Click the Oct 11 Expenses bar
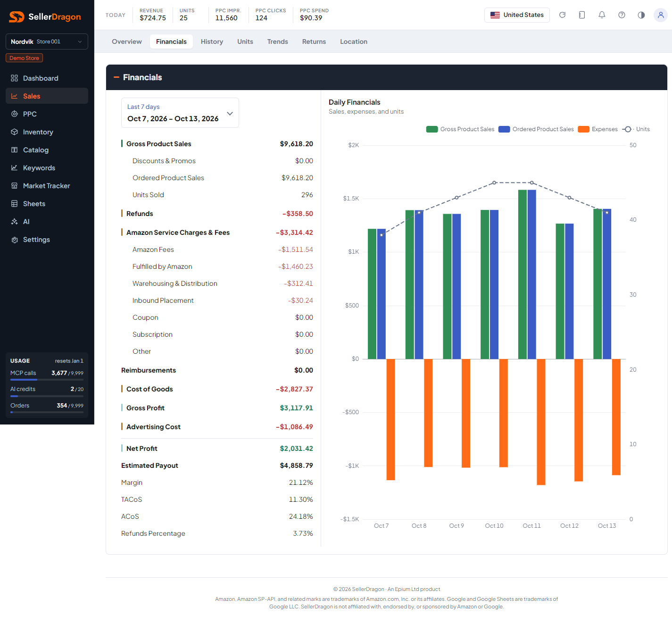This screenshot has height=624, width=672. 541,422
